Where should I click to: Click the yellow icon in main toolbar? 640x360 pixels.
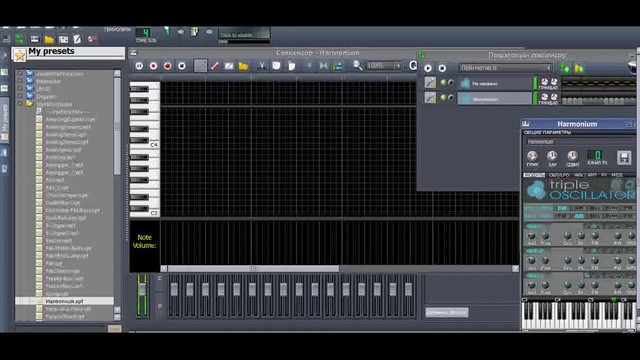pos(49,39)
